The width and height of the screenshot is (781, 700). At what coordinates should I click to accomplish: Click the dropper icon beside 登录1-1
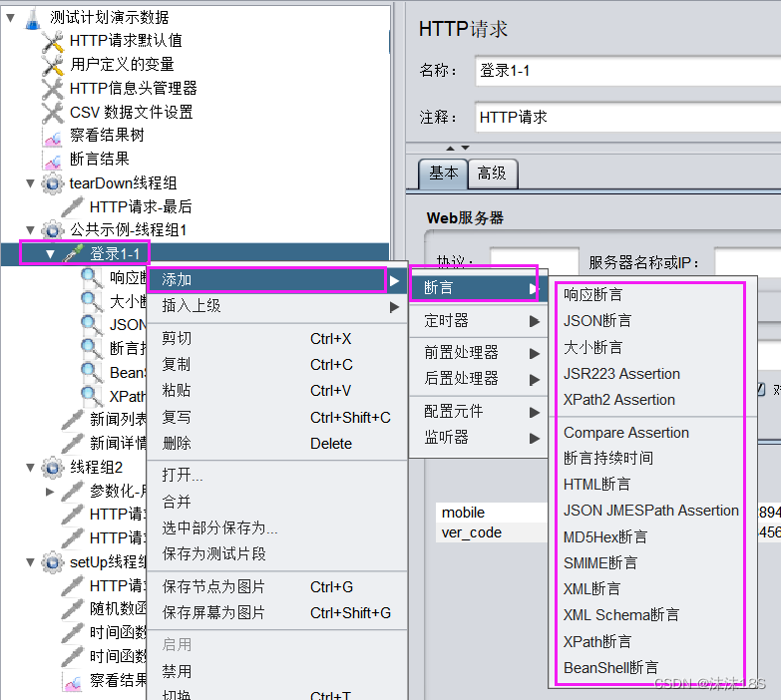[72, 254]
